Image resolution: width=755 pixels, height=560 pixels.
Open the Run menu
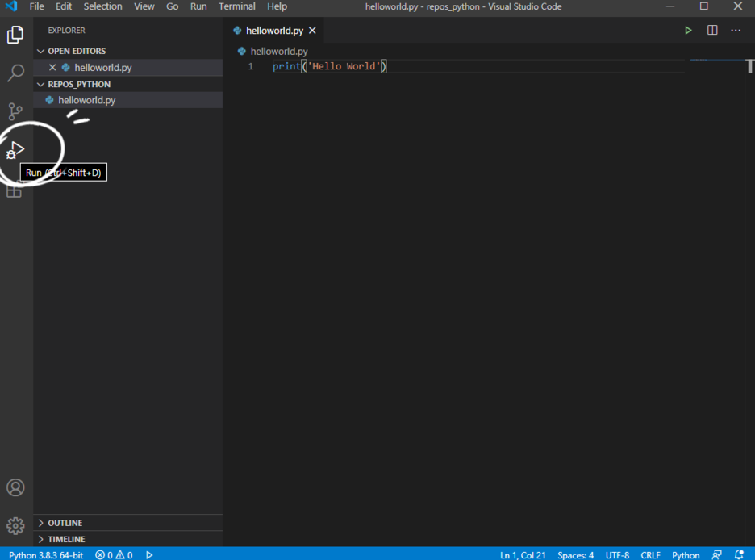point(198,6)
